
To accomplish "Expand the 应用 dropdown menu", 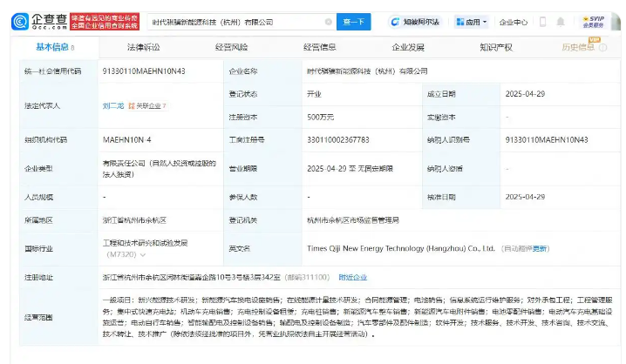I will [472, 22].
